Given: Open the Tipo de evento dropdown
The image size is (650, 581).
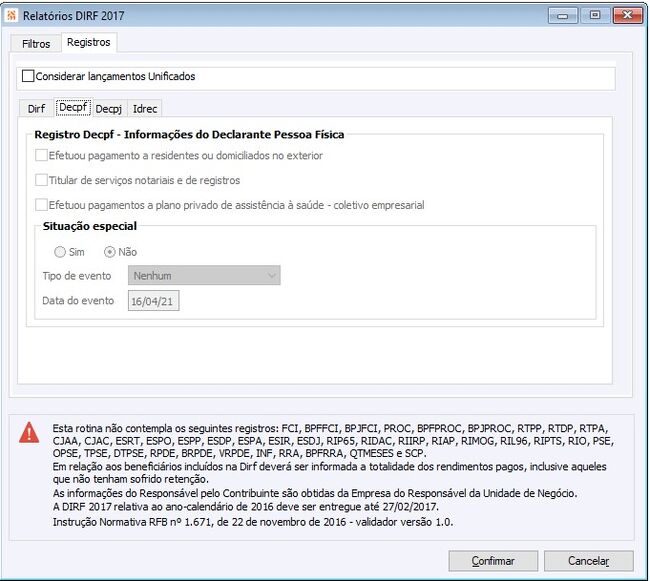Looking at the screenshot, I should 204,276.
